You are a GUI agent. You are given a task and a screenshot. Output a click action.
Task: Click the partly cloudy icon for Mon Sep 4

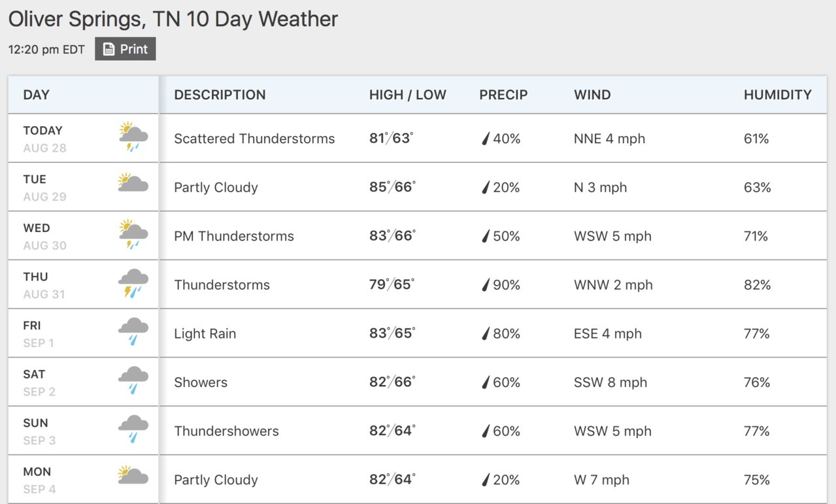point(133,475)
